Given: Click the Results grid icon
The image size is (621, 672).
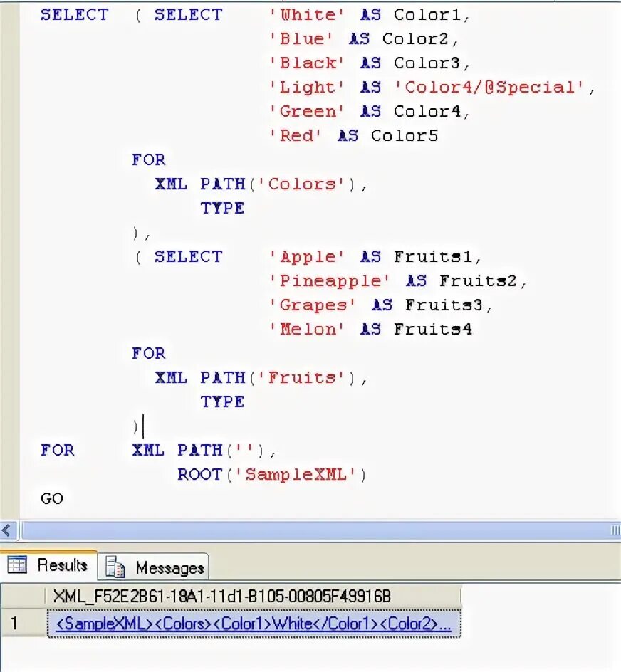Looking at the screenshot, I should click(17, 565).
